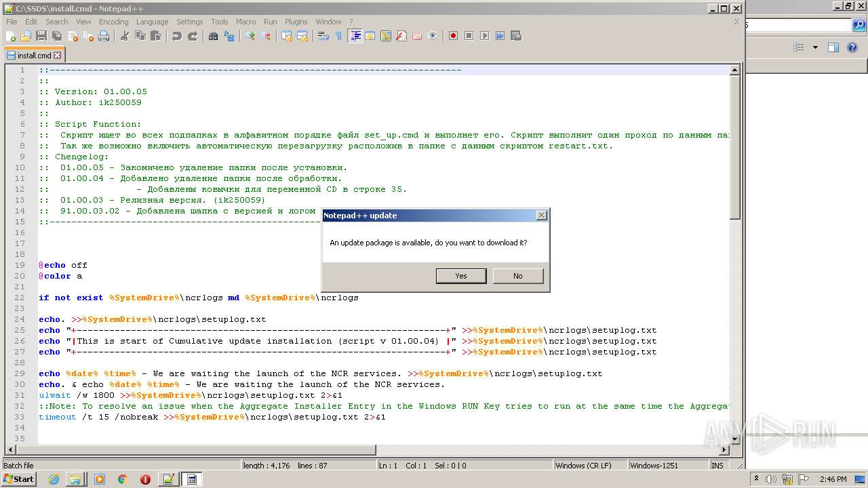The image size is (868, 488).
Task: Click search magnifier in background window
Action: tap(859, 25)
